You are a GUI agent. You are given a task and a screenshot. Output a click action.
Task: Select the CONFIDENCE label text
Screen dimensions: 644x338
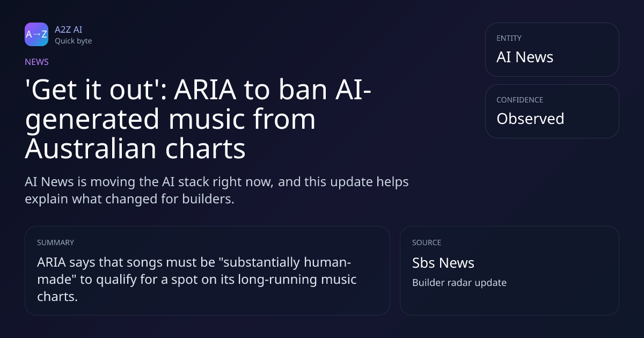tap(519, 100)
